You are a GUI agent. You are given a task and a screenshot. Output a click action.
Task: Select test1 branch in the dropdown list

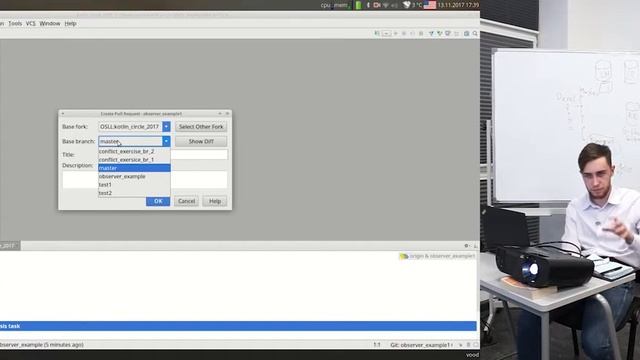tap(134, 184)
